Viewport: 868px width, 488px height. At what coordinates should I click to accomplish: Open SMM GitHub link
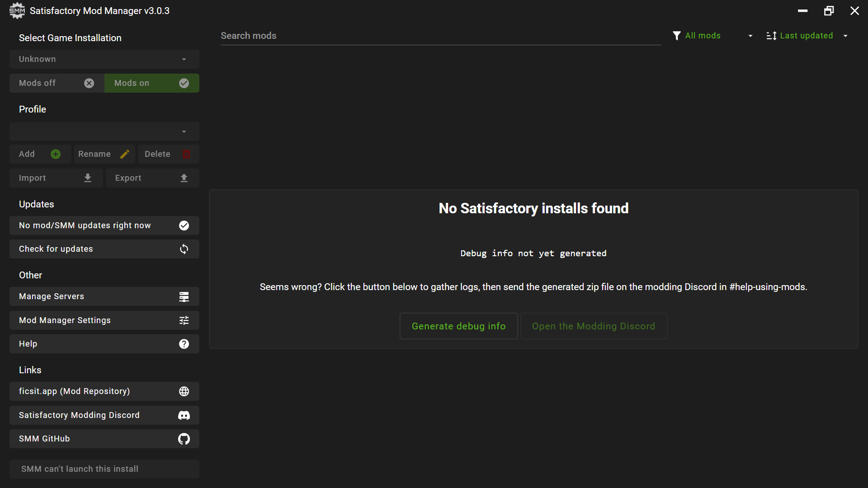point(104,439)
